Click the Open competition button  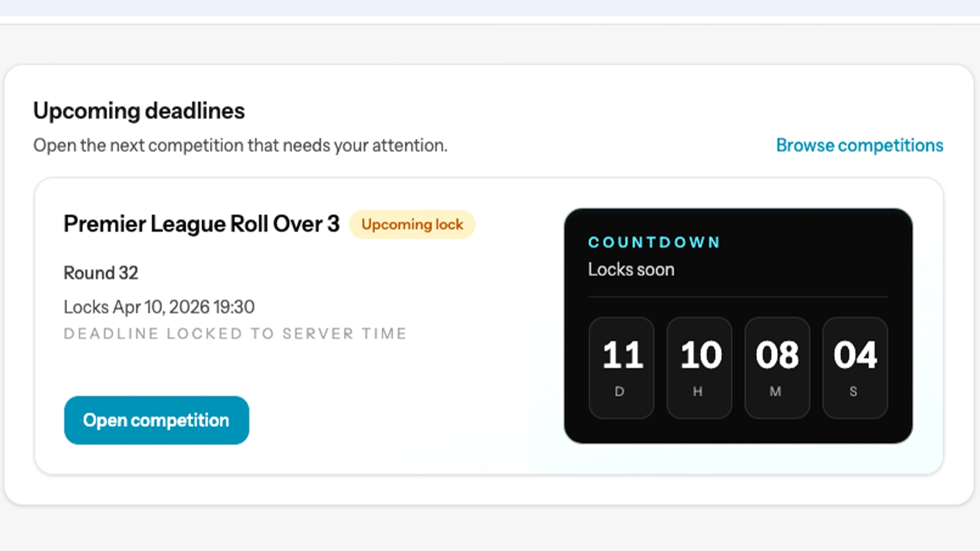(156, 420)
